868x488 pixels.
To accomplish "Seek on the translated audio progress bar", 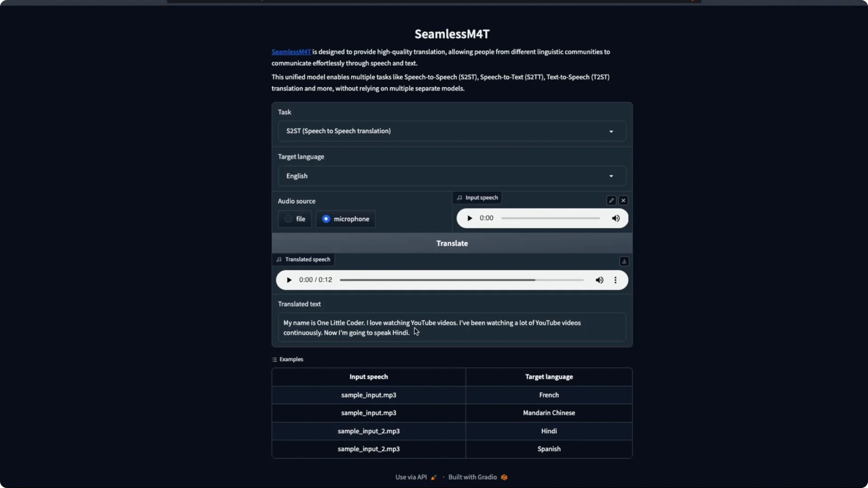I will (461, 280).
